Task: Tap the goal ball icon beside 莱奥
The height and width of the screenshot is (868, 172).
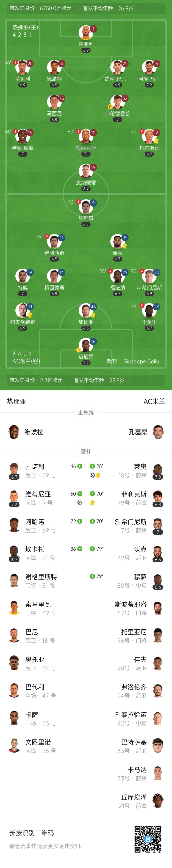Action: (x=93, y=475)
